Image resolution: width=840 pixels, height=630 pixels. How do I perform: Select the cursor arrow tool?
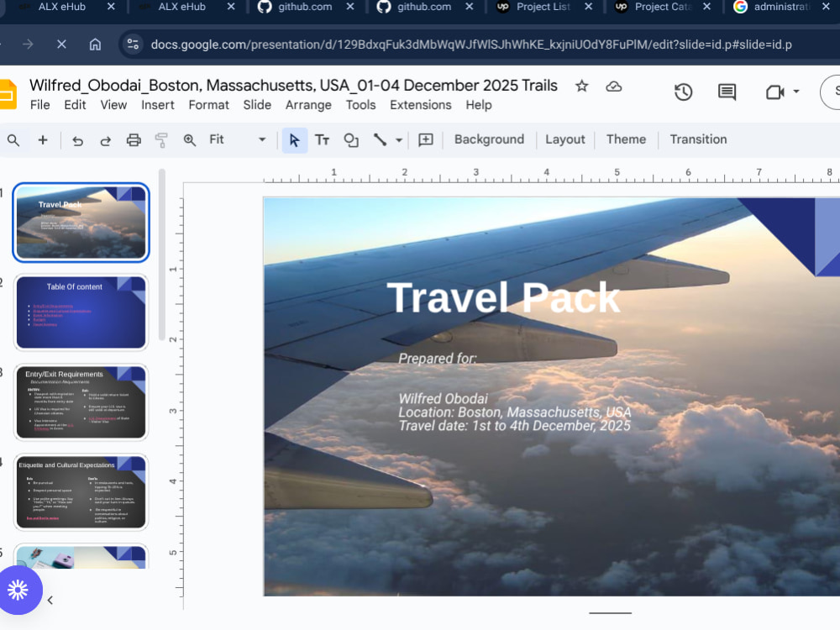pyautogui.click(x=295, y=140)
